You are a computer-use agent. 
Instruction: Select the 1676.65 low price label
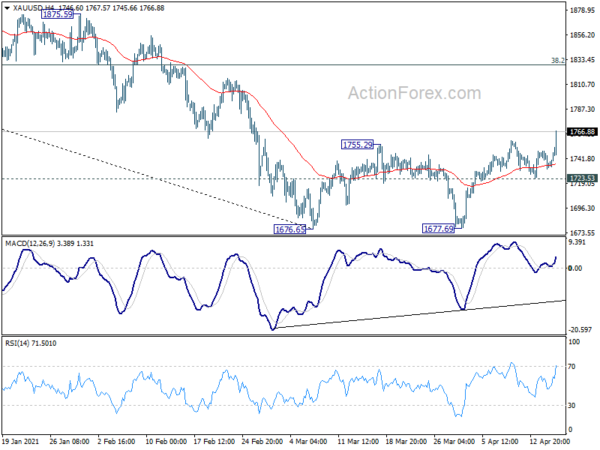(290, 229)
